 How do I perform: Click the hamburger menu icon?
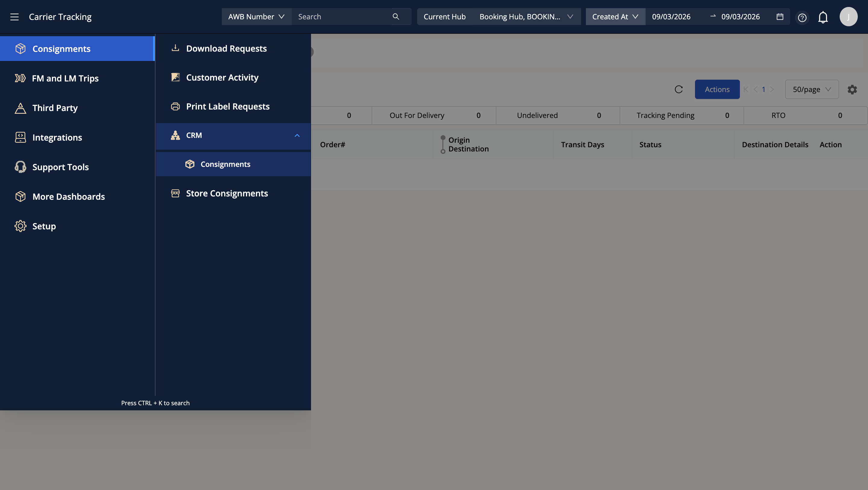pos(14,17)
